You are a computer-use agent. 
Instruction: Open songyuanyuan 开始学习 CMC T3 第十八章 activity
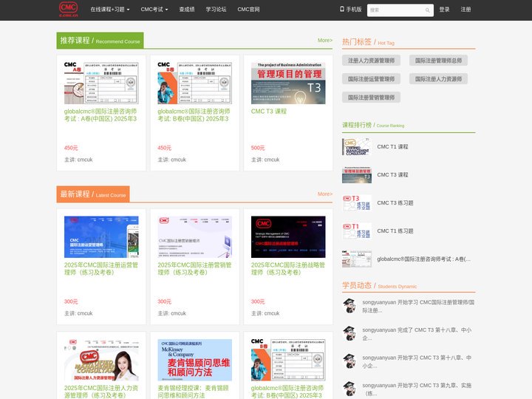click(x=417, y=361)
